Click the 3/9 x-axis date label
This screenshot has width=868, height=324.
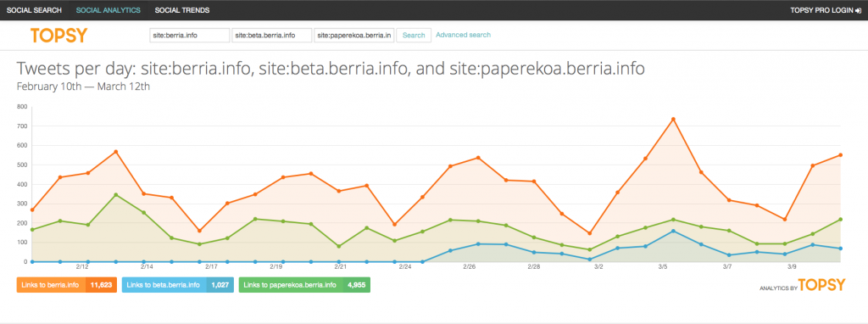792,267
